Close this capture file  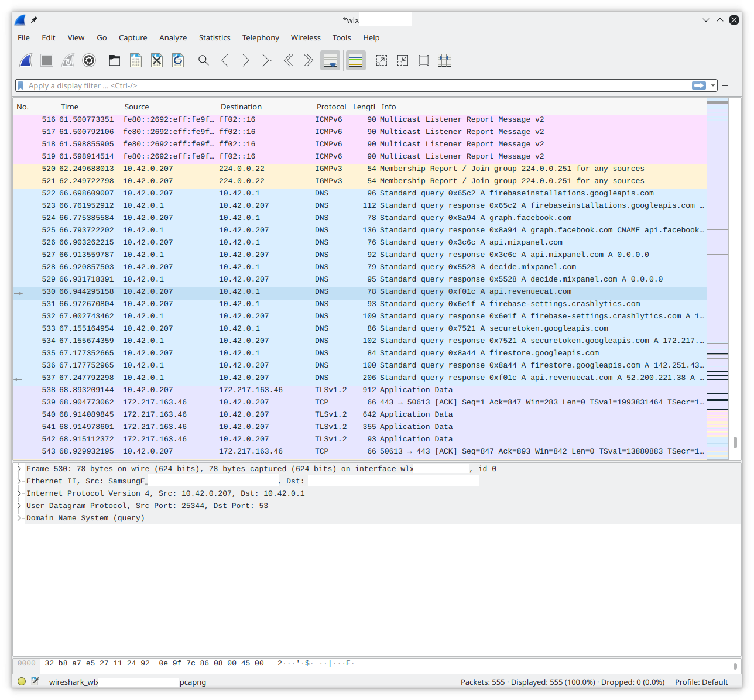coord(157,60)
